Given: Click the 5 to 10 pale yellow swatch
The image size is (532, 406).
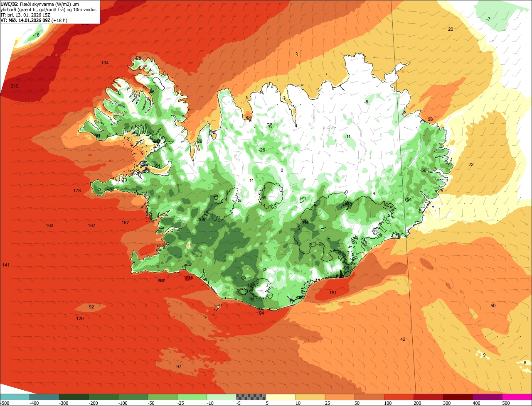Looking at the screenshot, I should click(x=280, y=397).
